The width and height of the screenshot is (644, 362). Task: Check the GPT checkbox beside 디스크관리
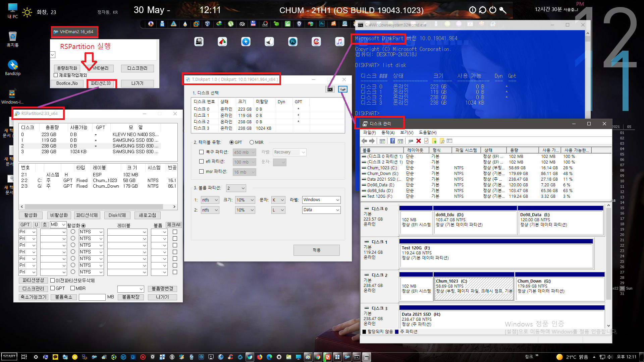coord(52,288)
